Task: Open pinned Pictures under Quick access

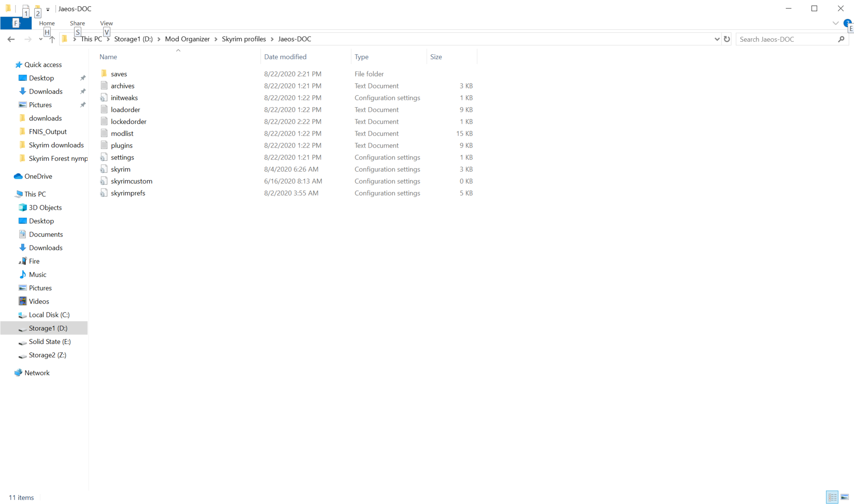Action: [x=40, y=105]
